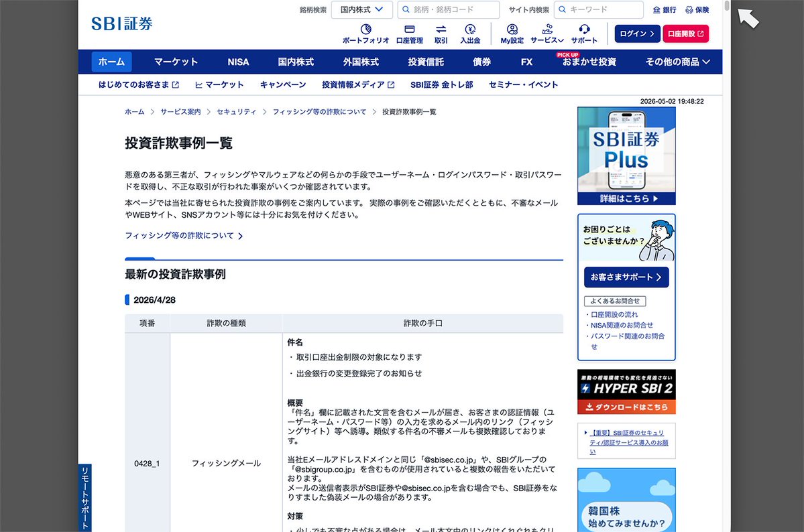
Task: Select the FX tab
Action: [526, 62]
